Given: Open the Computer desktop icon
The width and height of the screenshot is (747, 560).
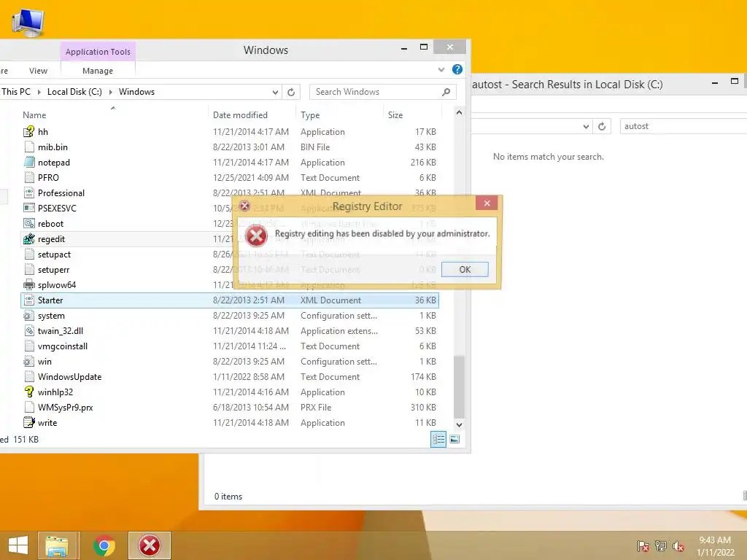Looking at the screenshot, I should coord(28,22).
